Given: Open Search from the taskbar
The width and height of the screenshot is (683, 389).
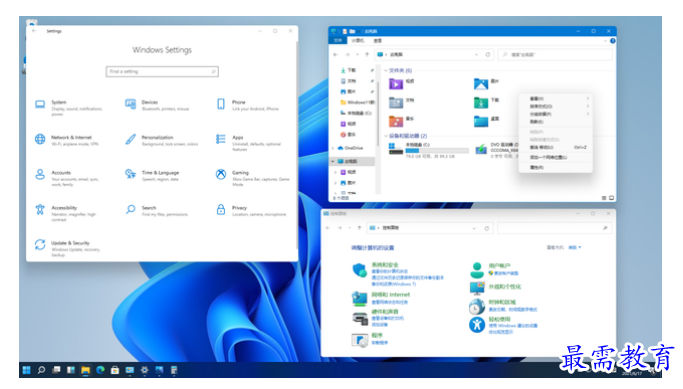Looking at the screenshot, I should [41, 370].
